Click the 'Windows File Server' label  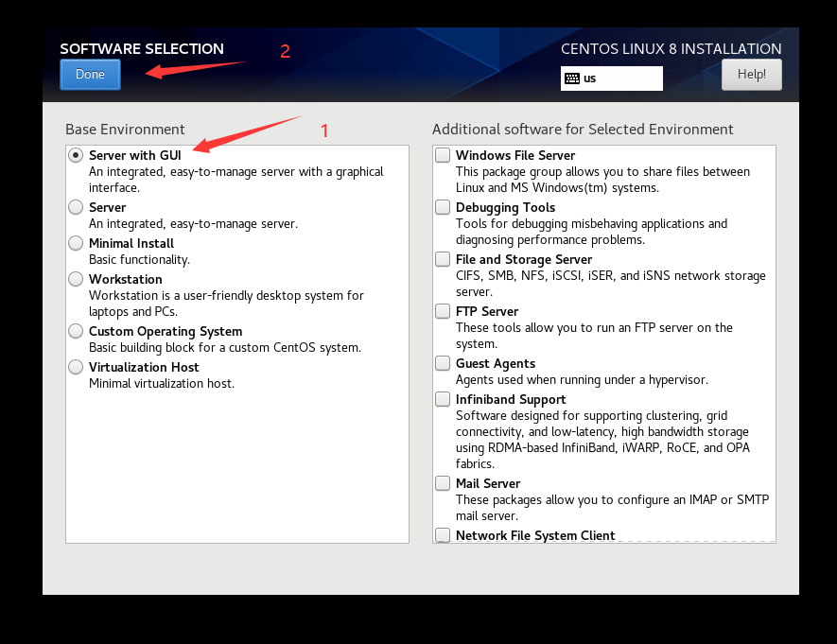coord(515,155)
